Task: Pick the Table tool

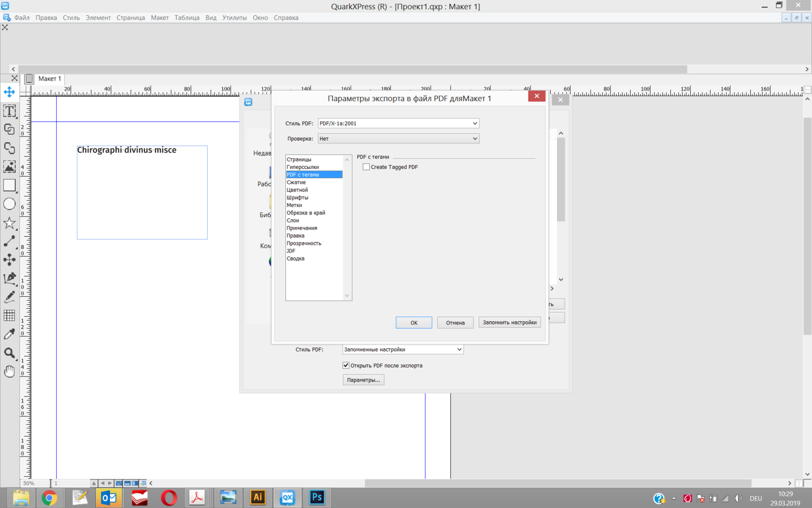Action: (x=9, y=316)
